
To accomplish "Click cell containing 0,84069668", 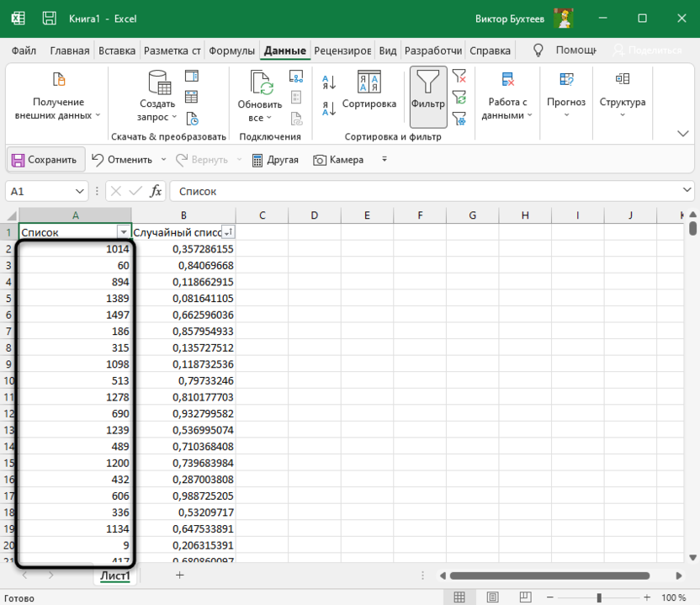I will (x=183, y=265).
